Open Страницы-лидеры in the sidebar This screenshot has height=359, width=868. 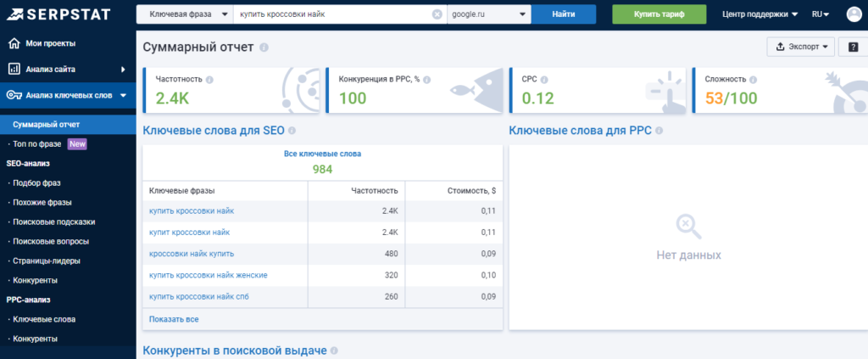(46, 261)
